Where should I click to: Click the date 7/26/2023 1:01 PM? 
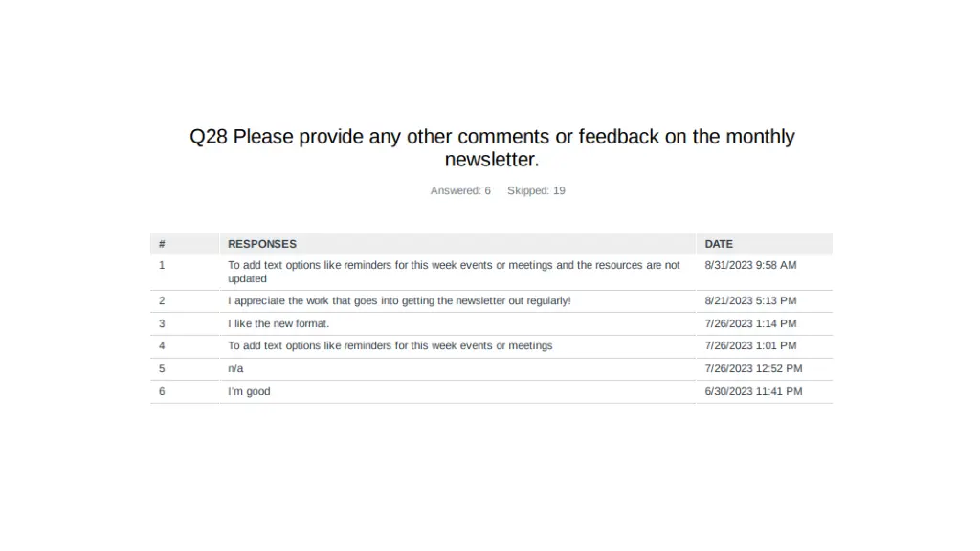tap(750, 345)
